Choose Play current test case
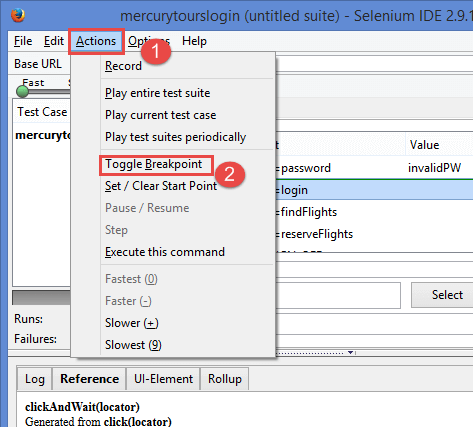The width and height of the screenshot is (473, 427). point(161,115)
